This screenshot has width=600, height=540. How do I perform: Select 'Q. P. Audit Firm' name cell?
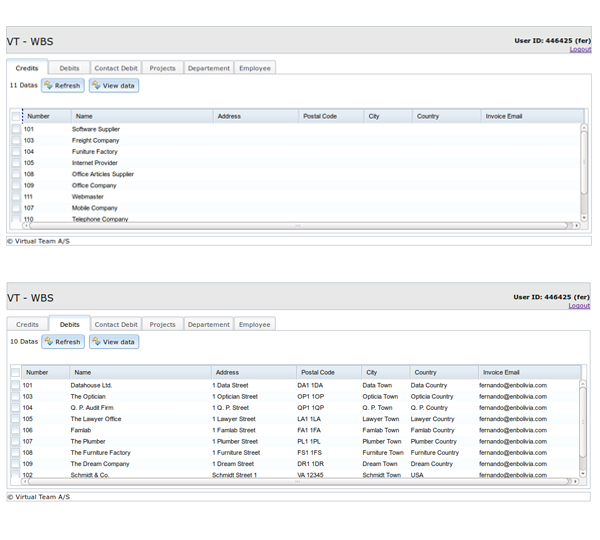click(92, 408)
